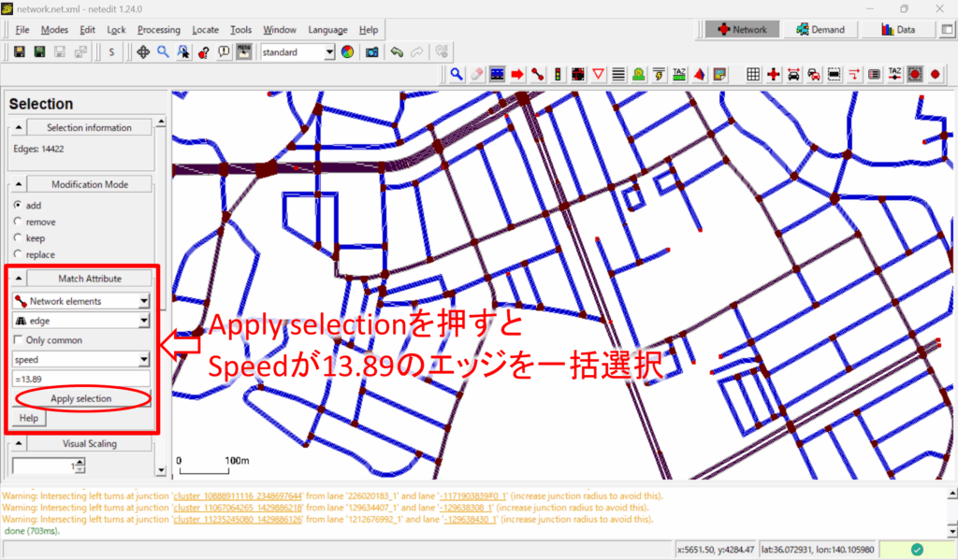Open the 'Network elements' dropdown
This screenshot has width=958, height=560.
[x=80, y=301]
